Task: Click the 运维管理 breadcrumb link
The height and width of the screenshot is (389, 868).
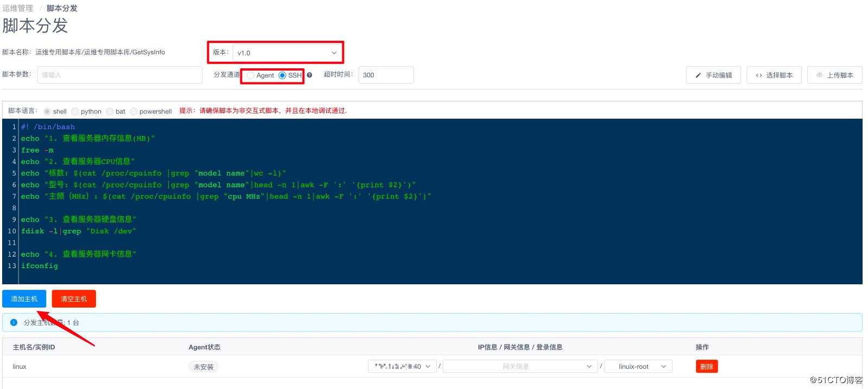Action: click(17, 8)
